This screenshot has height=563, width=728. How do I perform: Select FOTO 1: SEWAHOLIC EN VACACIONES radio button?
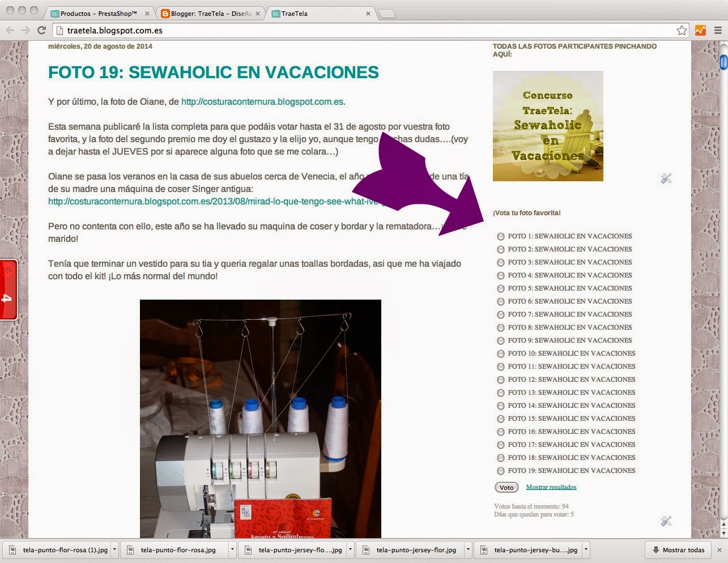[x=501, y=236]
